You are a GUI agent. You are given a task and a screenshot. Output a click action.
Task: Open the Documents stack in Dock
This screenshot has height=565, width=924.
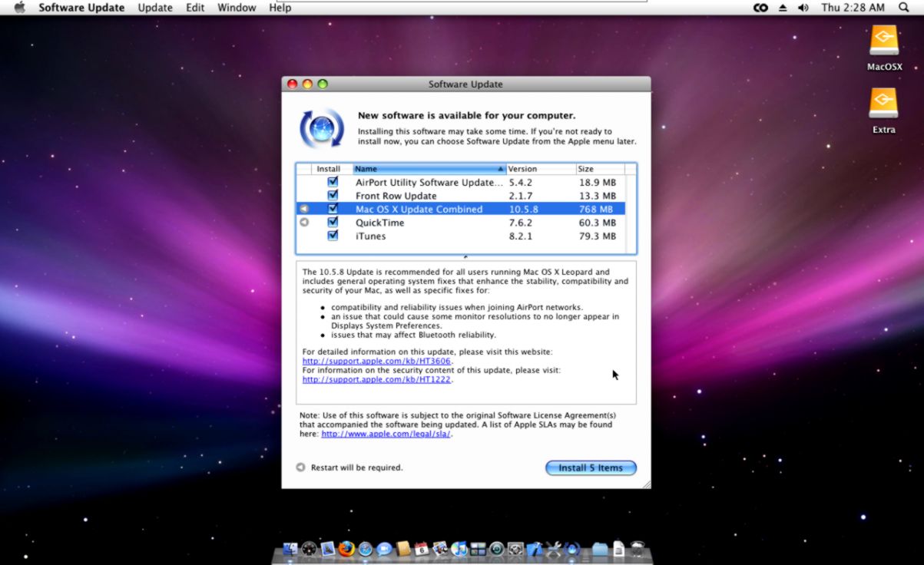pos(619,549)
